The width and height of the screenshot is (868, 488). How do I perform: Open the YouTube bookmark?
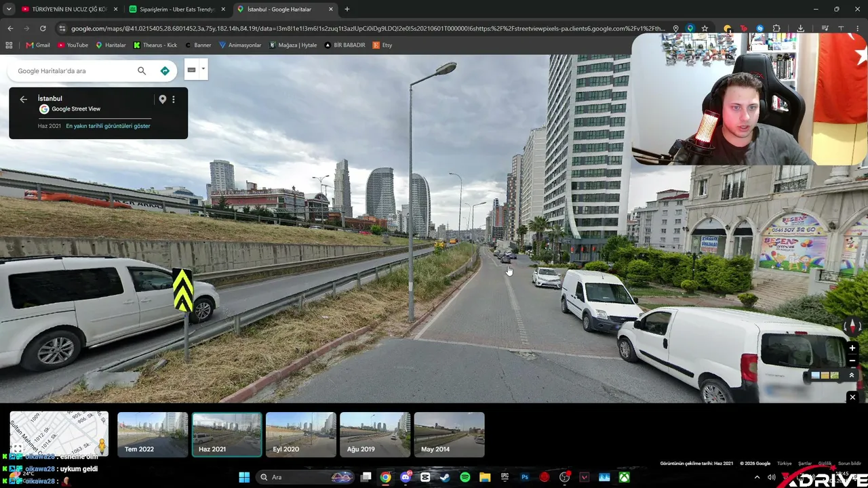73,45
